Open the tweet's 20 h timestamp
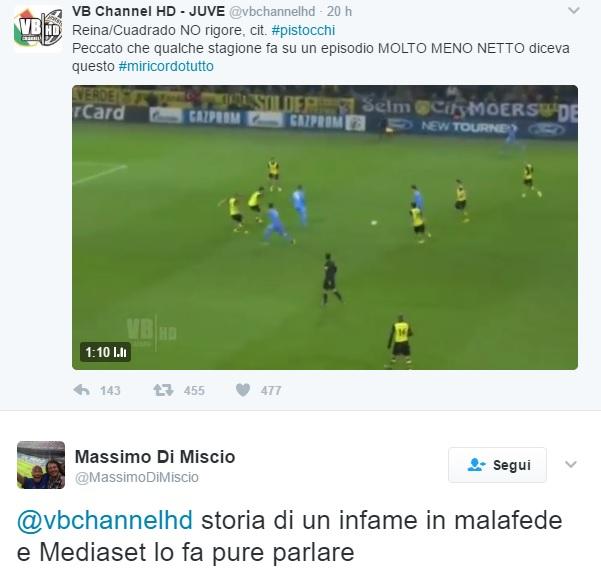Viewport: 601px width, 577px height. pyautogui.click(x=339, y=12)
